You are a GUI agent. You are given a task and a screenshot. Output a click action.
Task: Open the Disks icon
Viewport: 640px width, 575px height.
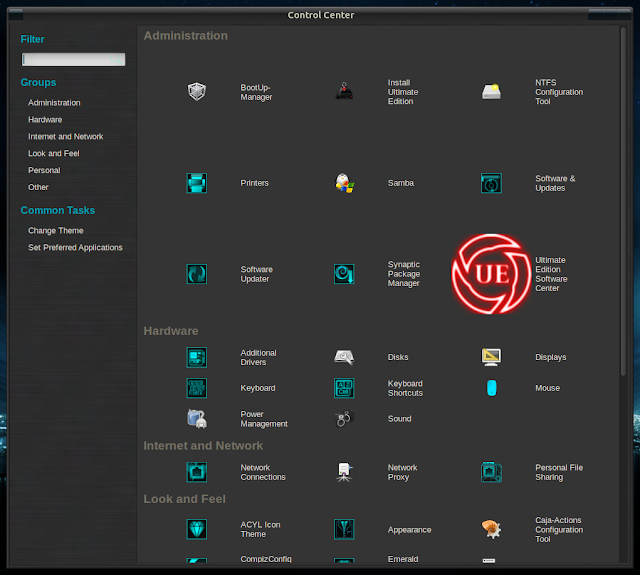click(x=344, y=357)
